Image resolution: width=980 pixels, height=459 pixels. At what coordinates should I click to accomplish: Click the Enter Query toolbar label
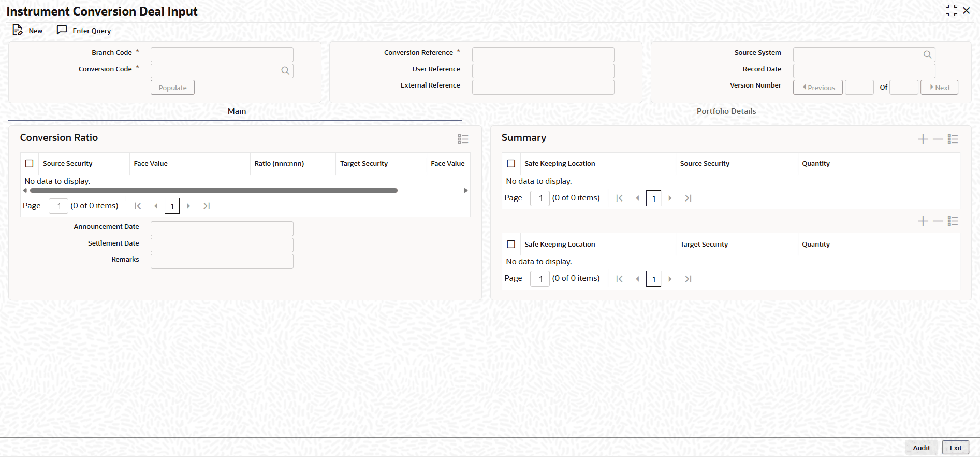click(92, 31)
